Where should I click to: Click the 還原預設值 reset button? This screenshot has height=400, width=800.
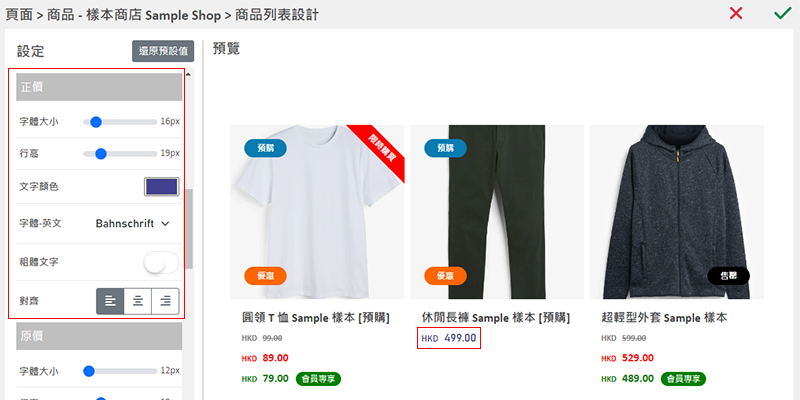coord(163,51)
